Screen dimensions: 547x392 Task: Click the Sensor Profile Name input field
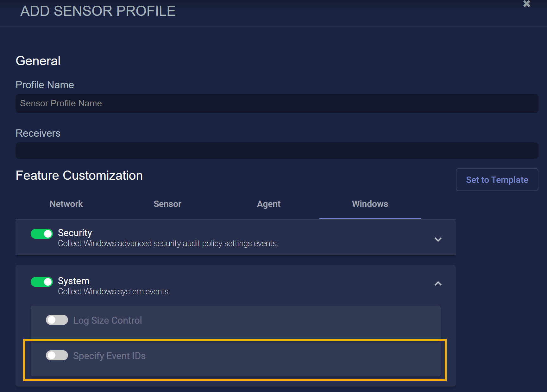pyautogui.click(x=277, y=103)
